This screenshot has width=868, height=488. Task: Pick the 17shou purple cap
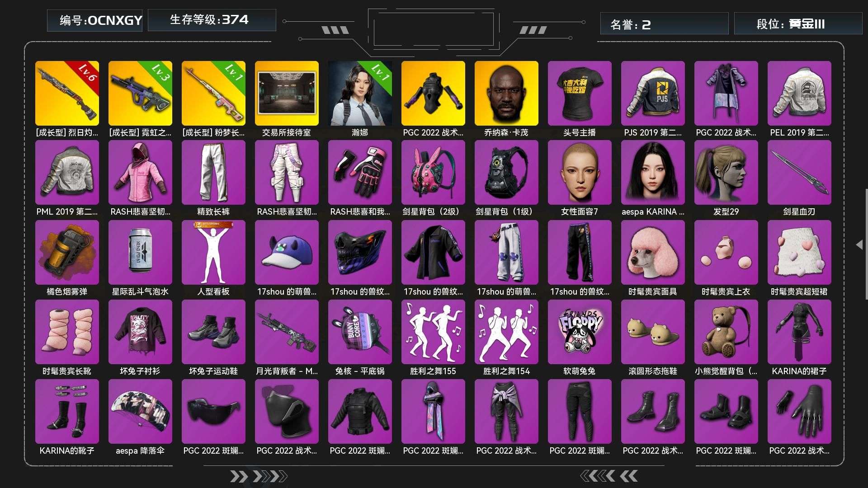pyautogui.click(x=287, y=252)
